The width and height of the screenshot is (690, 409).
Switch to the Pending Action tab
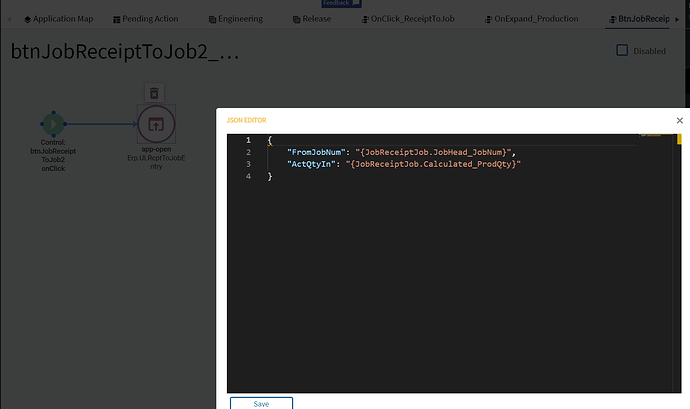tap(146, 19)
